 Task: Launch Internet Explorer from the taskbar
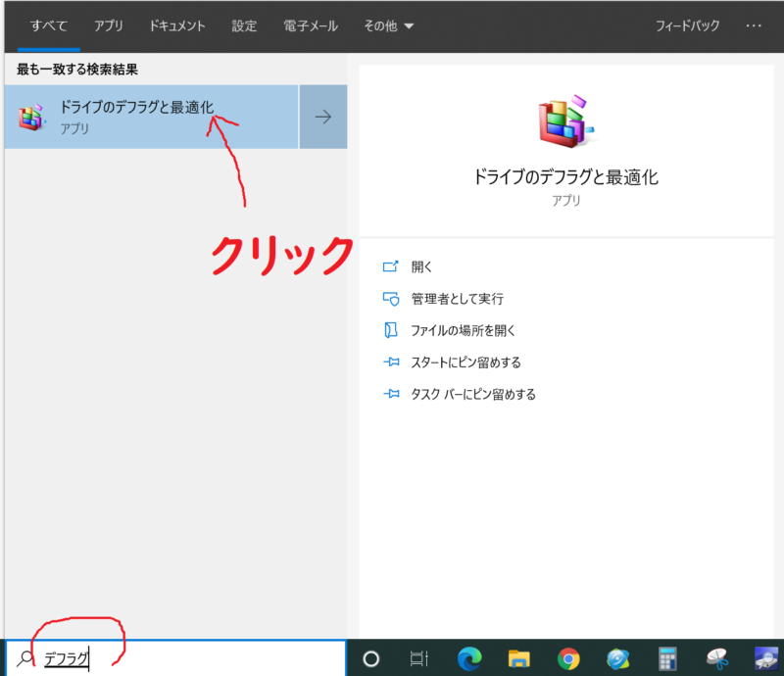coord(618,658)
